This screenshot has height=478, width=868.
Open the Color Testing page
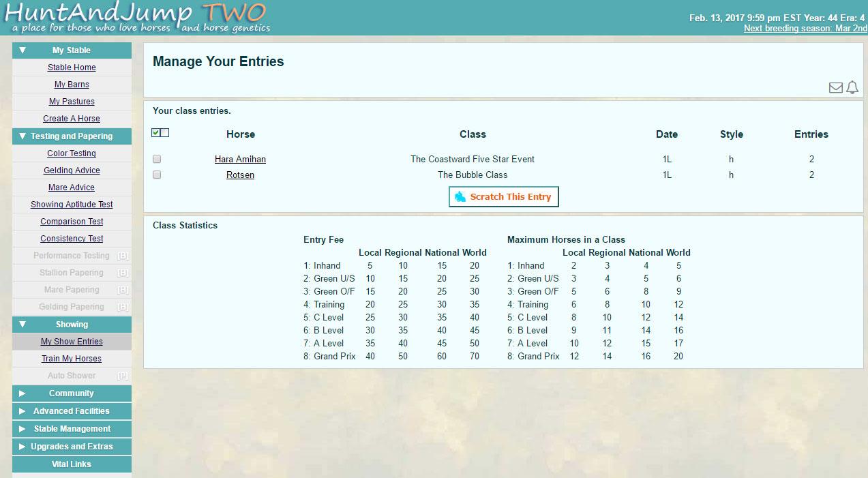coord(72,153)
